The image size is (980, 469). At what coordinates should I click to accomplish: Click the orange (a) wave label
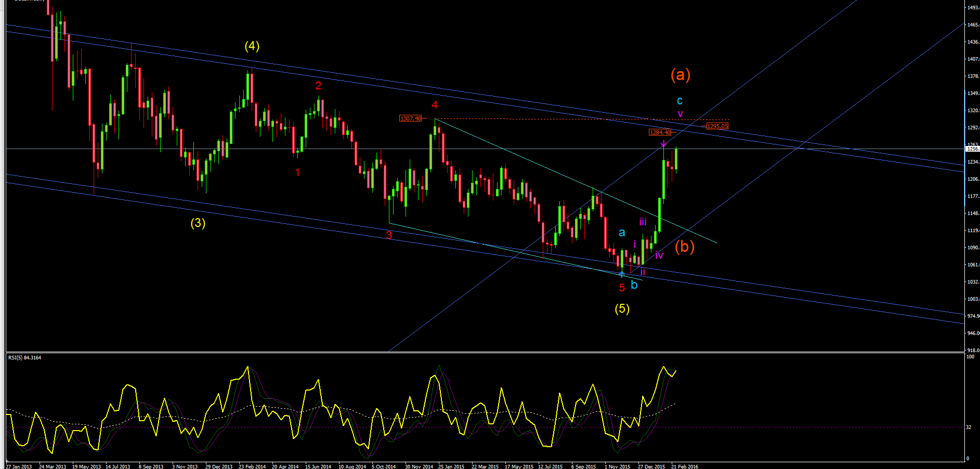click(x=681, y=75)
